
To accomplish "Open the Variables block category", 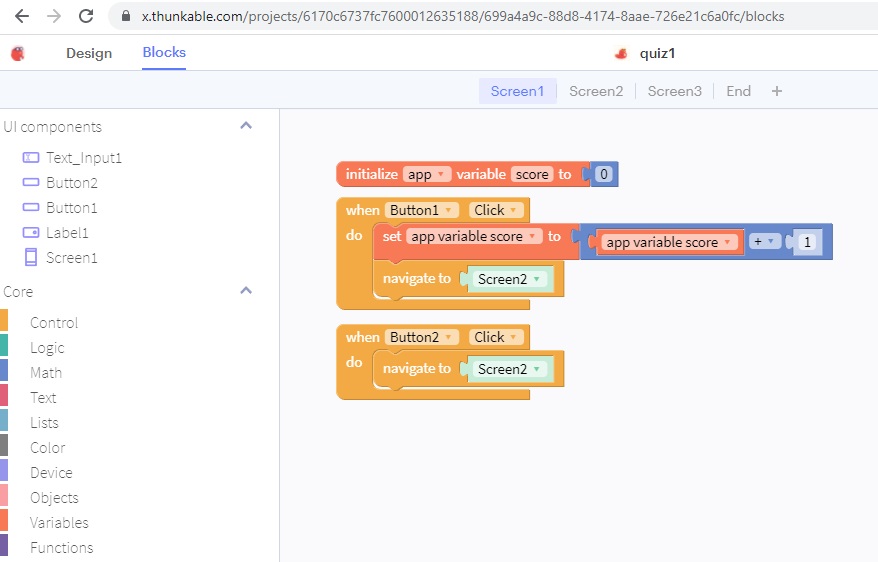I will [59, 523].
